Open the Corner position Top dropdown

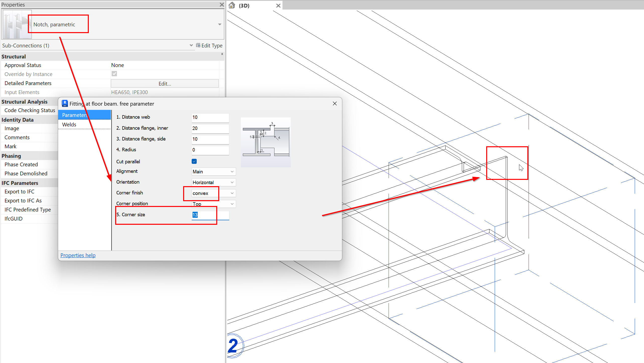[x=213, y=204]
